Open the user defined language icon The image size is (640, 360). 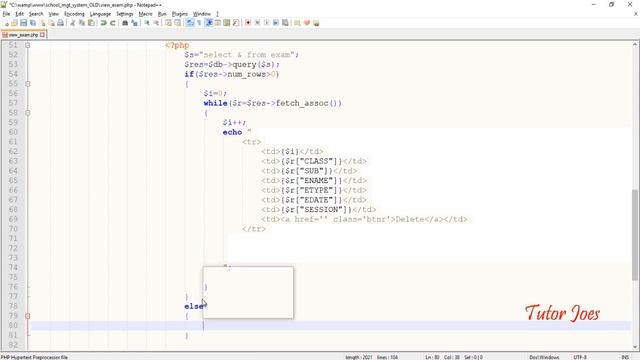218,23
